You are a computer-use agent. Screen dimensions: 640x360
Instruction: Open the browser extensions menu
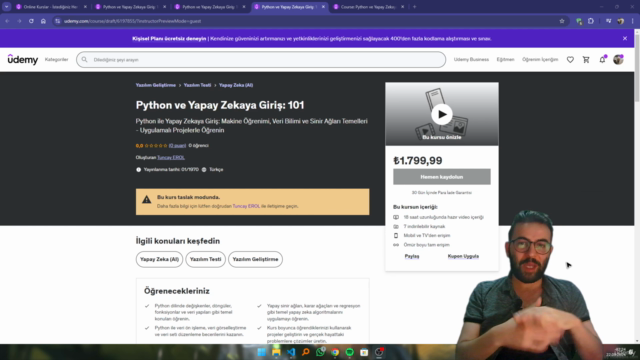591,21
